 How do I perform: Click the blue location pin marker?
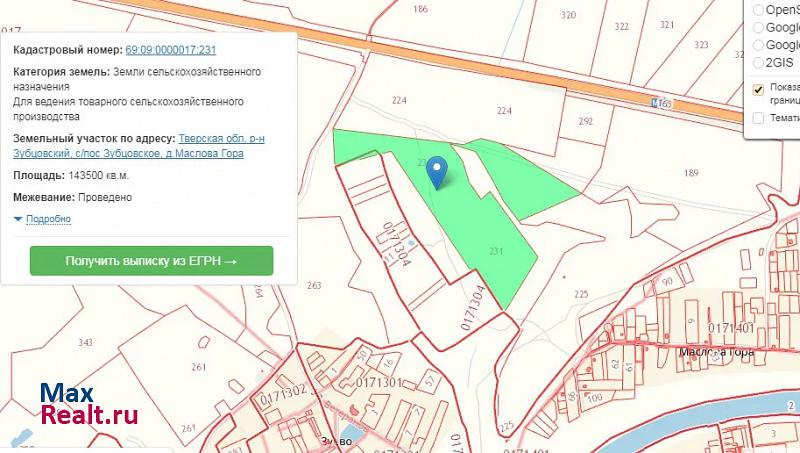click(437, 171)
